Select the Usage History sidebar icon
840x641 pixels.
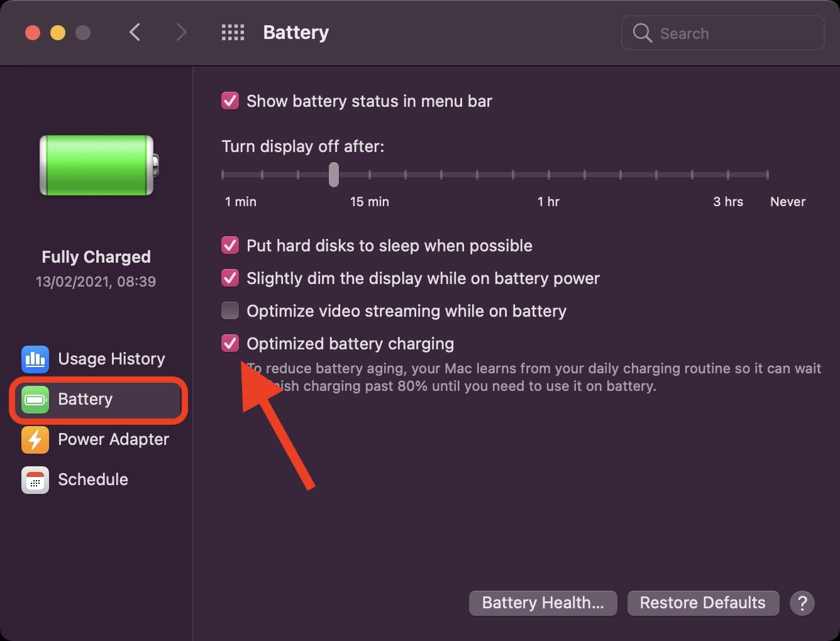pyautogui.click(x=35, y=359)
